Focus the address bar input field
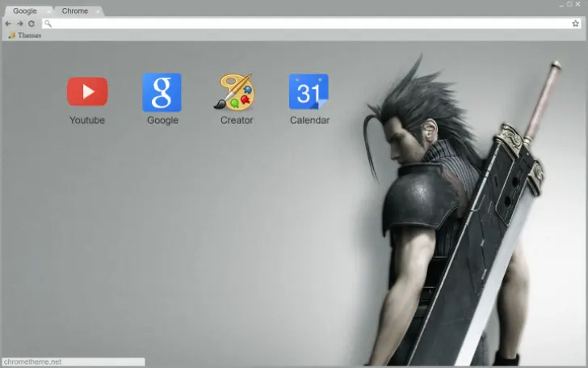This screenshot has width=588, height=368. tap(307, 23)
